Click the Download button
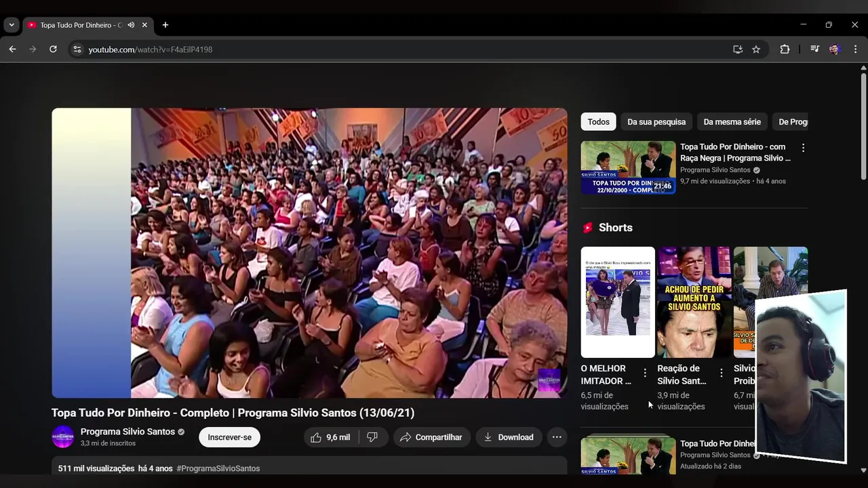Image resolution: width=868 pixels, height=488 pixels. click(509, 437)
